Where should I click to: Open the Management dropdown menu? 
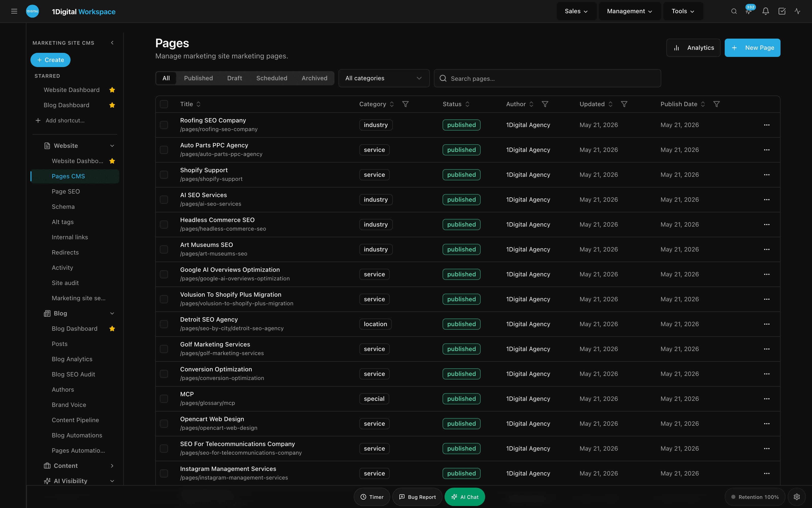tap(630, 11)
